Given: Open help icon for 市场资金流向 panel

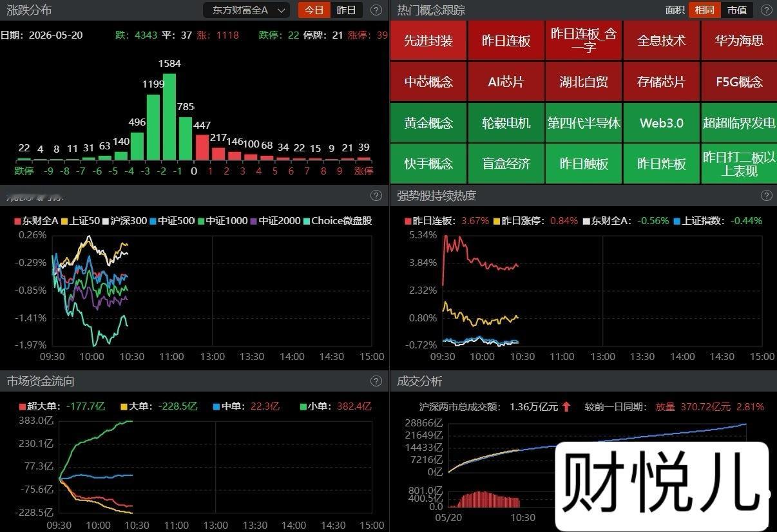Looking at the screenshot, I should 377,381.
